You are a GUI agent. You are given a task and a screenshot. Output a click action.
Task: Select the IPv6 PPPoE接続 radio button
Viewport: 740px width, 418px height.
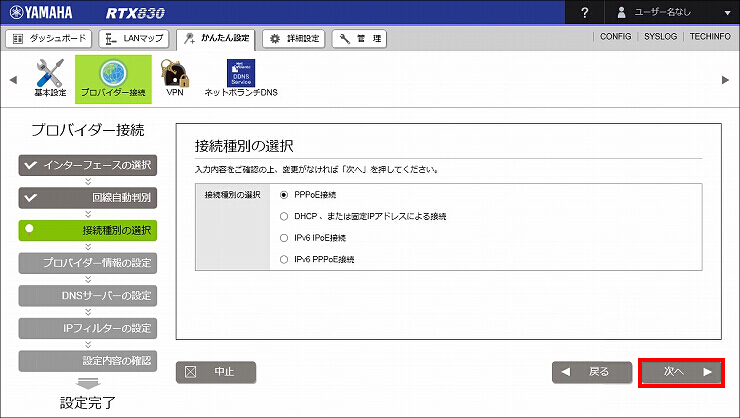pos(284,259)
